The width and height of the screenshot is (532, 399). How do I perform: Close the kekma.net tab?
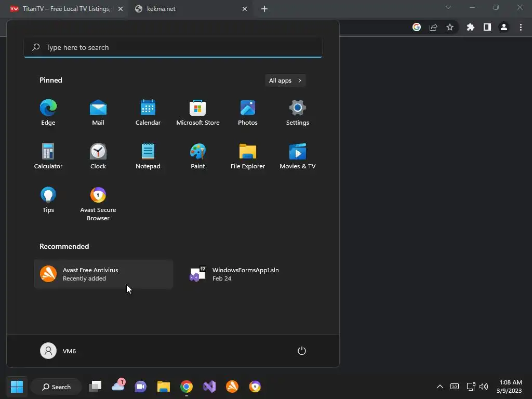[245, 9]
